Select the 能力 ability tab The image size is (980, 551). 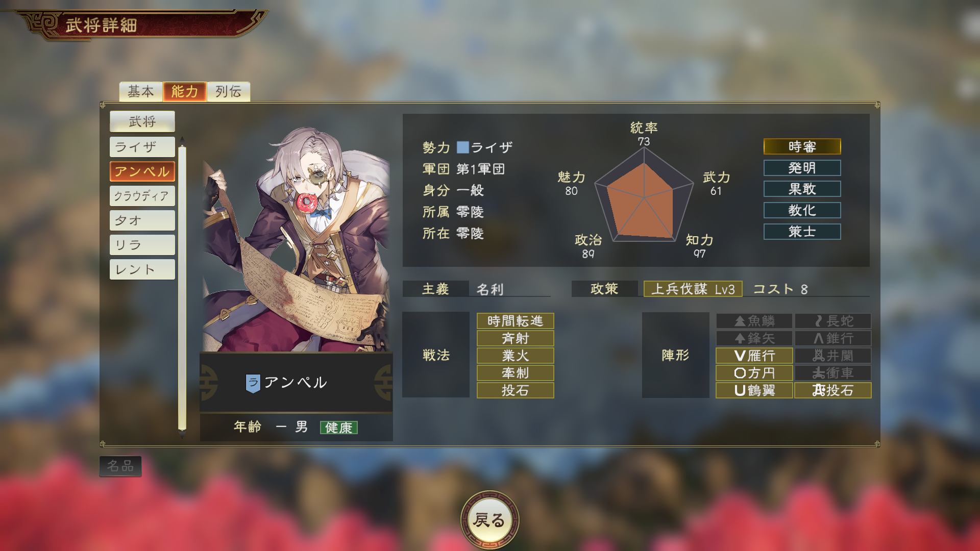pyautogui.click(x=184, y=91)
